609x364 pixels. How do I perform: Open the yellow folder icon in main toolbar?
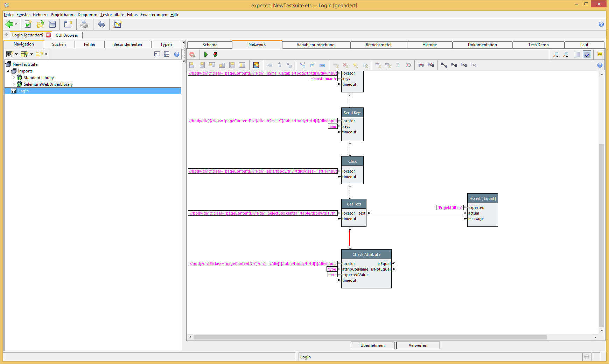(40, 24)
